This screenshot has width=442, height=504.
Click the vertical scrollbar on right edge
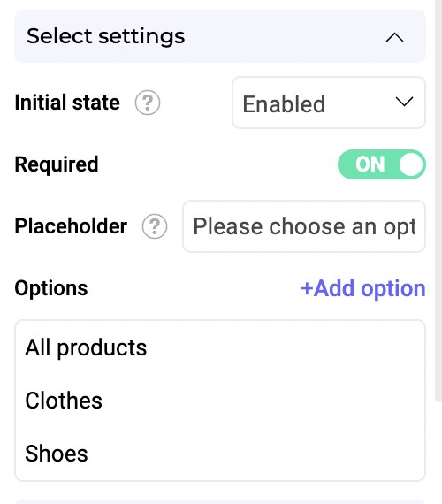coord(438,201)
